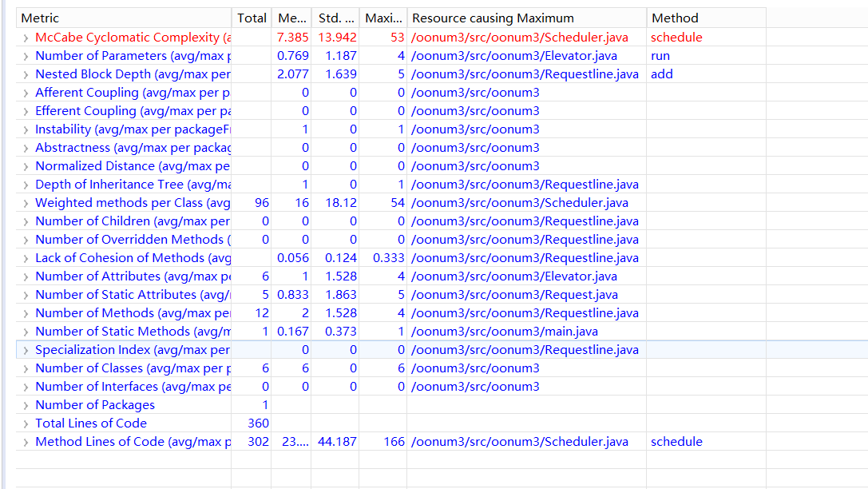Expand the Number of Parameters row
This screenshot has height=489, width=868.
point(26,56)
